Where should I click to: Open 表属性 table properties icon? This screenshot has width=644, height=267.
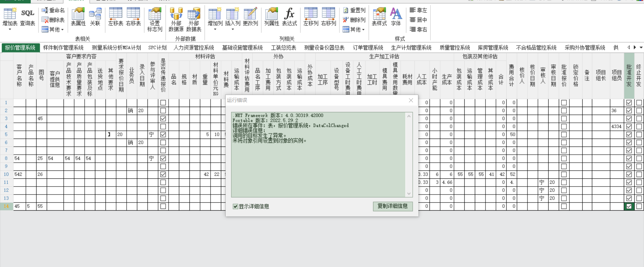pyautogui.click(x=78, y=17)
